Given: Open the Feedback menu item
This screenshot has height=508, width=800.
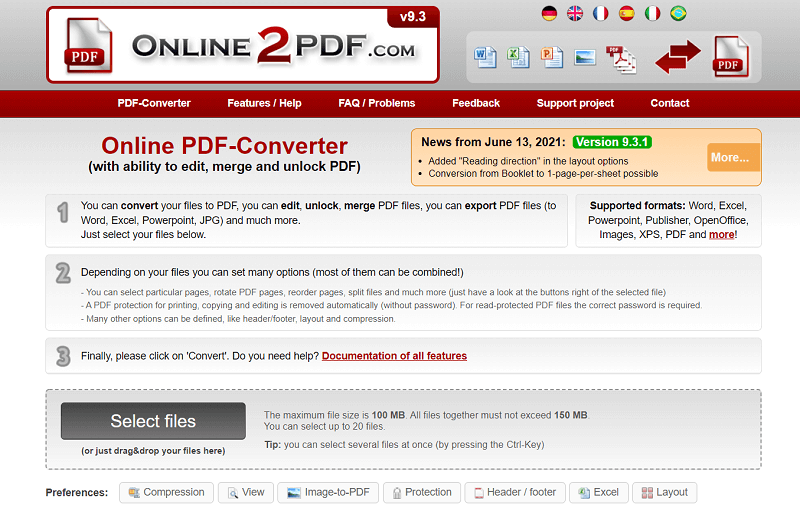Looking at the screenshot, I should click(476, 103).
